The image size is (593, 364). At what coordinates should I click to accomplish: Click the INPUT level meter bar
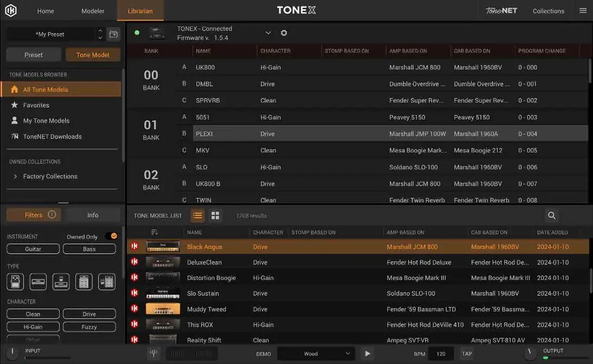point(48,357)
